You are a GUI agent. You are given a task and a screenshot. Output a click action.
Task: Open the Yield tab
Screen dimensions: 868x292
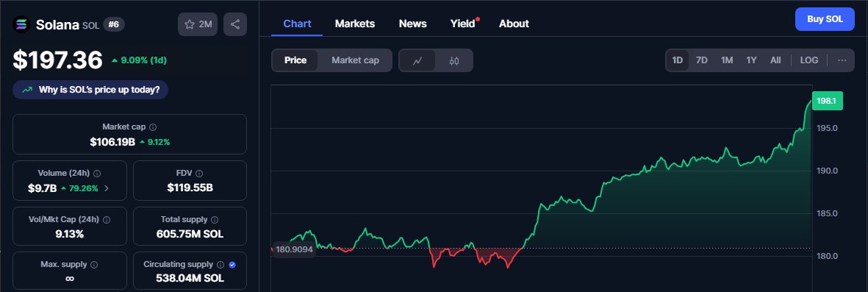click(463, 24)
